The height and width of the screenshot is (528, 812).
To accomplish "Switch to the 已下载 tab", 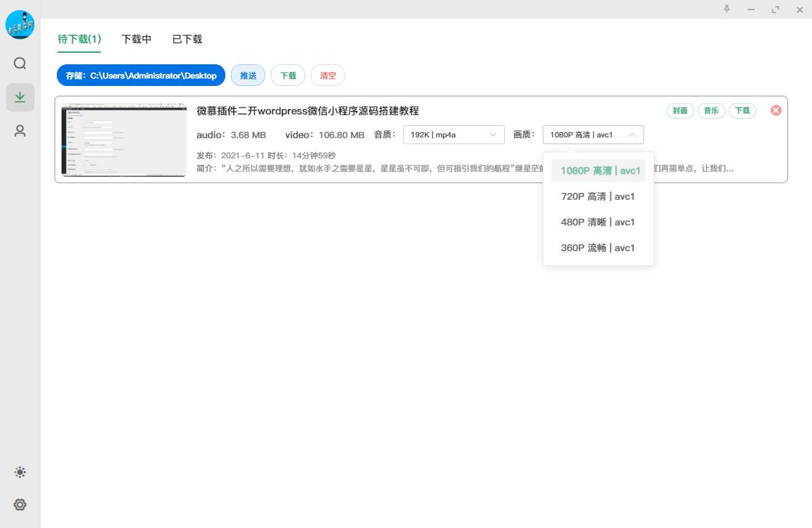I will tap(187, 39).
